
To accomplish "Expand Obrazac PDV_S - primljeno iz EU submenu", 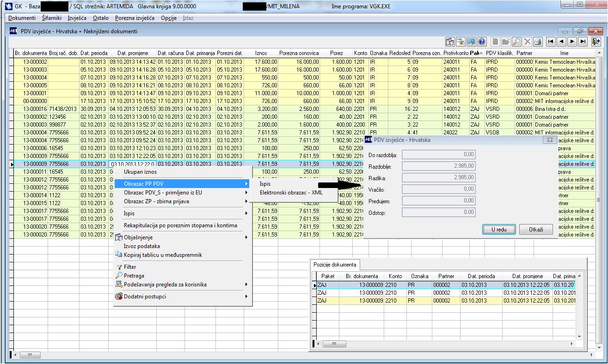I will pyautogui.click(x=183, y=193).
